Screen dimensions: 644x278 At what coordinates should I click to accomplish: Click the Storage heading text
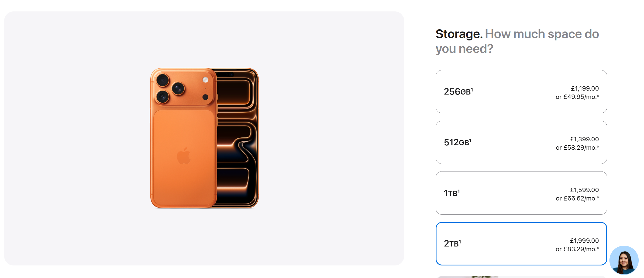pos(459,34)
